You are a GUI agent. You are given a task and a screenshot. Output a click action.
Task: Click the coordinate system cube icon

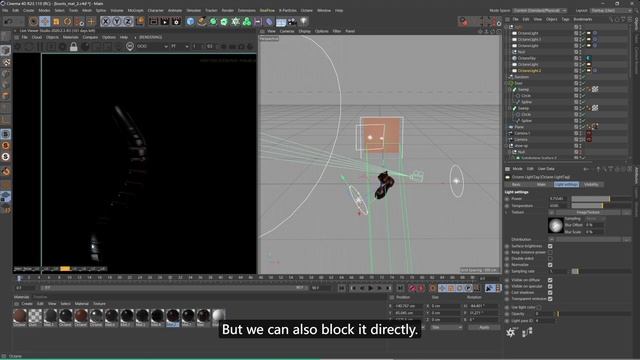[140, 21]
